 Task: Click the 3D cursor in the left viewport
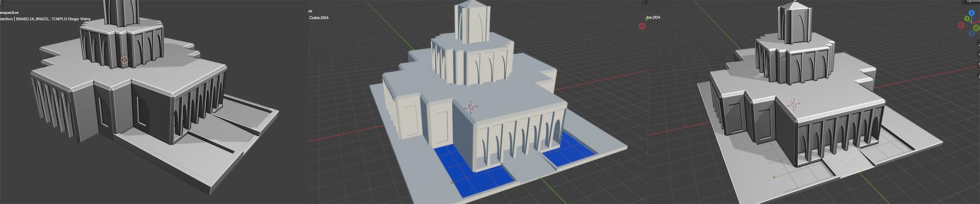coord(125,60)
